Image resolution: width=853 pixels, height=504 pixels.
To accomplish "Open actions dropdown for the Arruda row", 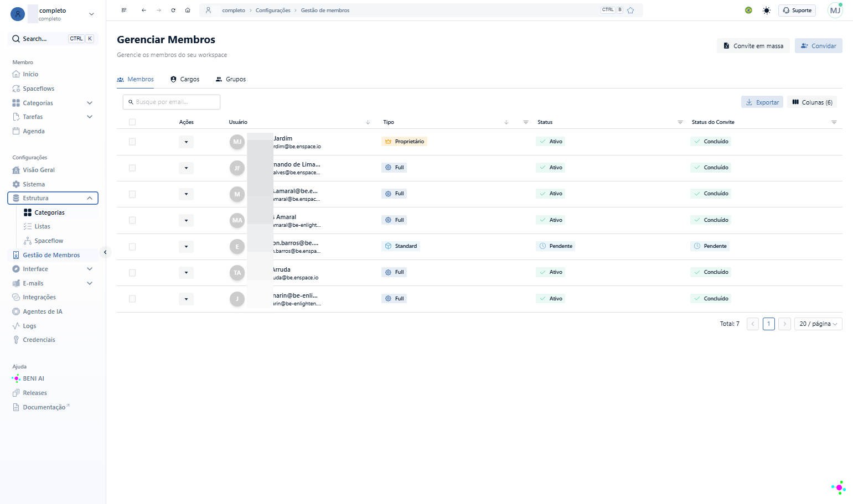I will [186, 273].
